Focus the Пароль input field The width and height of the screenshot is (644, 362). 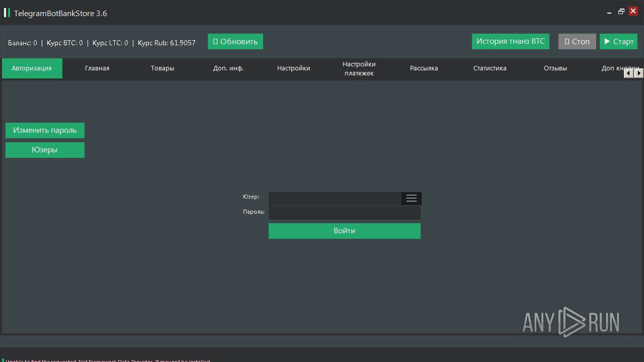tap(345, 213)
